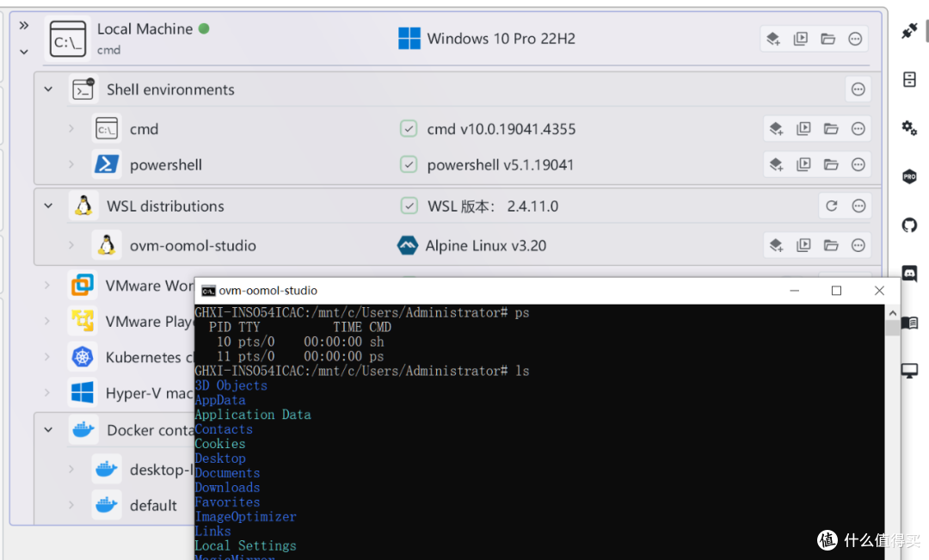The width and height of the screenshot is (929, 560).
Task: Click layers-plus icon in ovm-oomol-studio row
Action: click(x=776, y=245)
